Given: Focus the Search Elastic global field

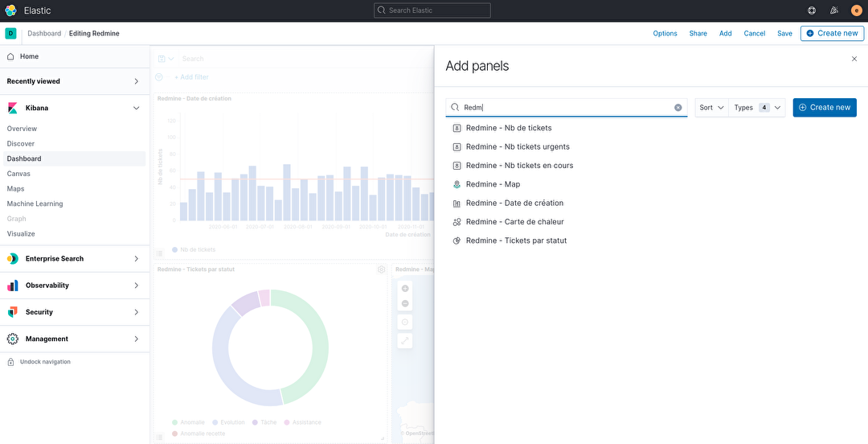Looking at the screenshot, I should 432,10.
